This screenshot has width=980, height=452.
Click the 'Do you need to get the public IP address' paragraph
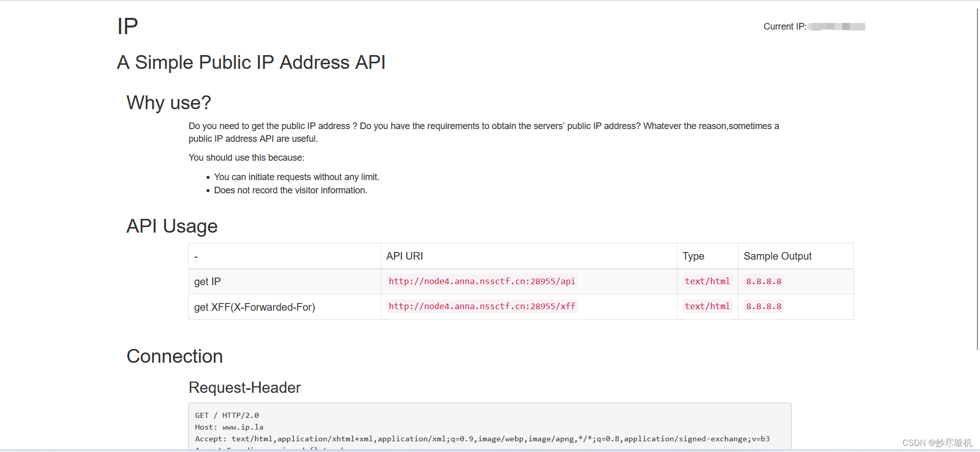483,132
